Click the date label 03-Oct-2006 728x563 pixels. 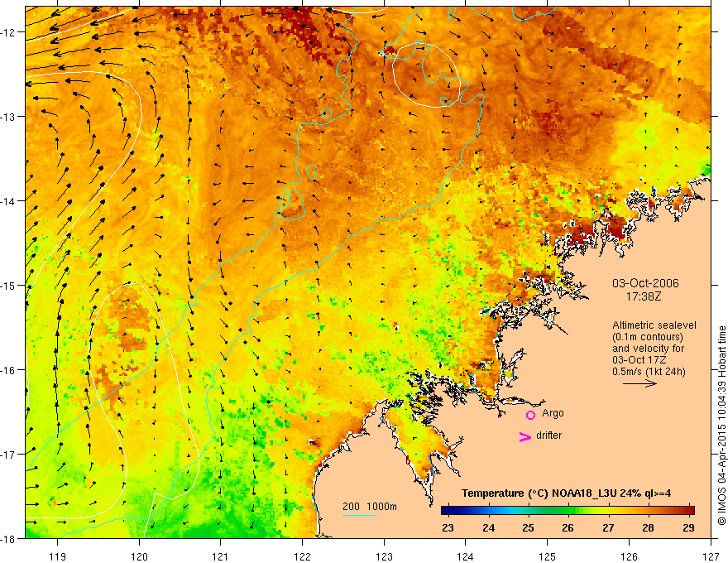(x=645, y=283)
